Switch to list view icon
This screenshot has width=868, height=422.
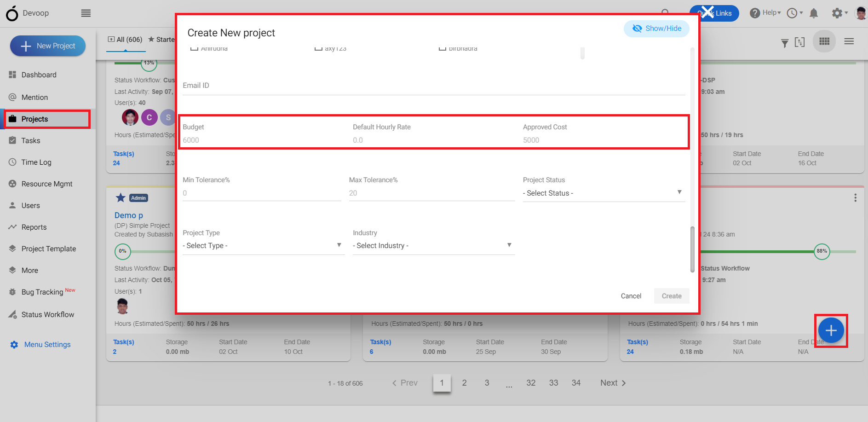click(849, 41)
